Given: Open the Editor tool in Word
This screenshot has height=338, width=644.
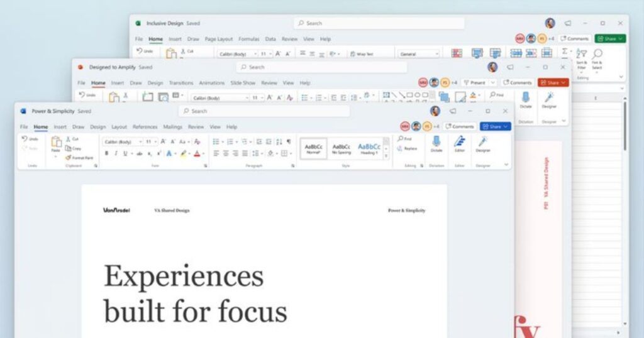Looking at the screenshot, I should 460,144.
